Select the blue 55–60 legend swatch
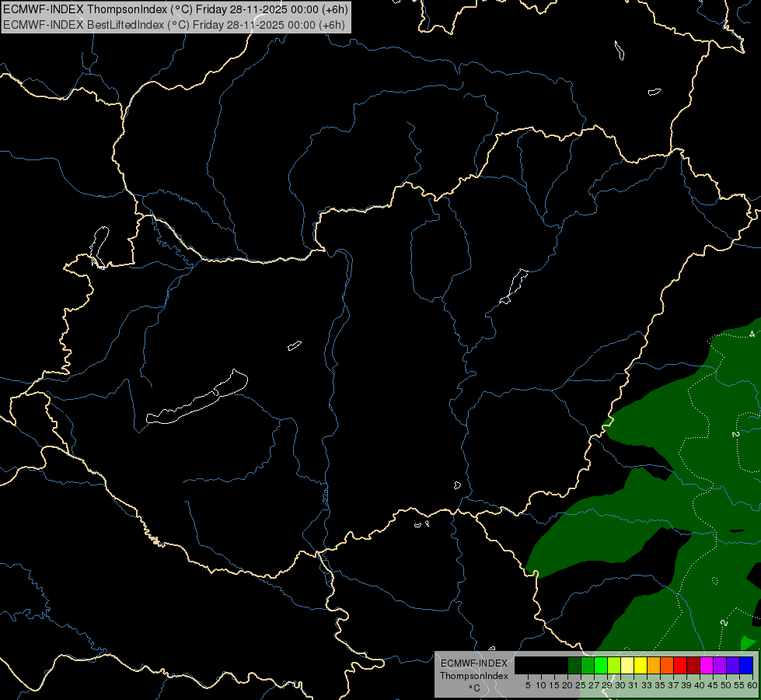The image size is (761, 700). (x=746, y=665)
